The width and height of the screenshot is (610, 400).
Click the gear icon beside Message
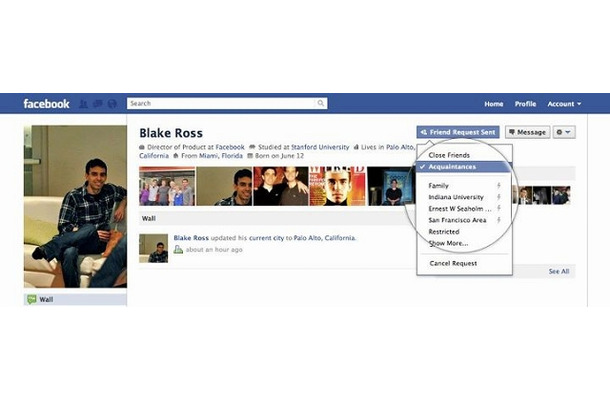564,132
